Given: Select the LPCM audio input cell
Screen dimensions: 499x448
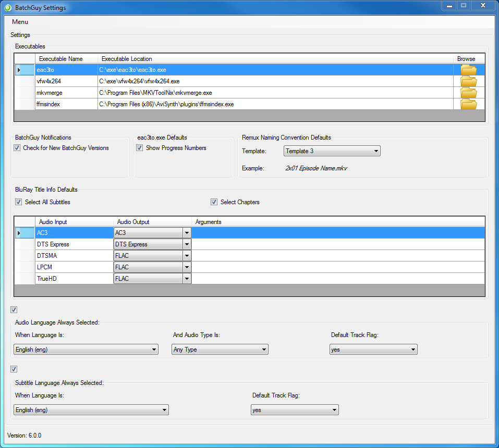Looking at the screenshot, I should pos(74,267).
